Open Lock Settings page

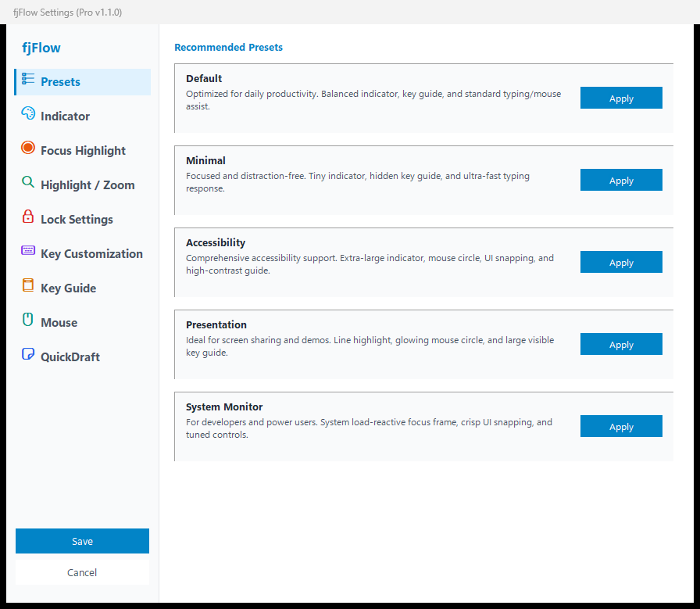click(83, 220)
